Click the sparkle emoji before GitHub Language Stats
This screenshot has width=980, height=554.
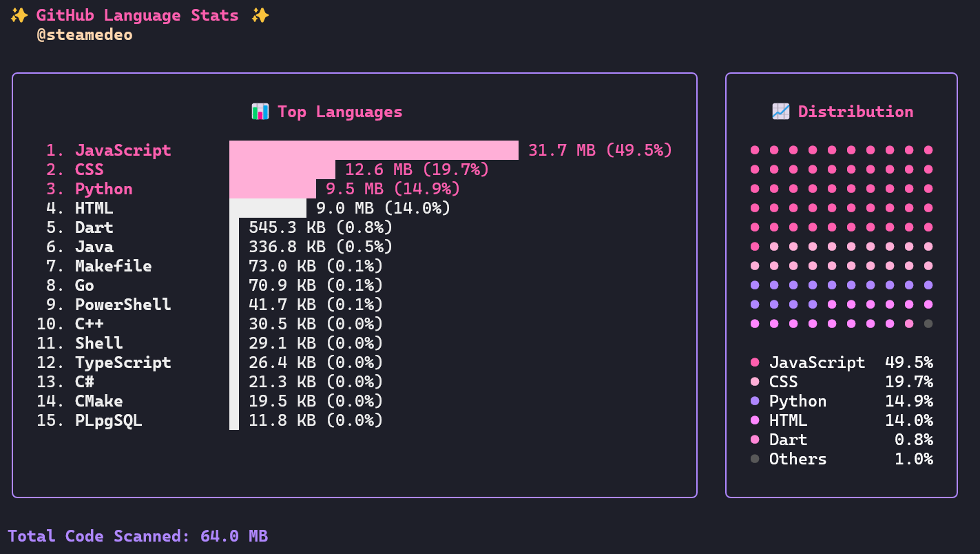point(19,15)
